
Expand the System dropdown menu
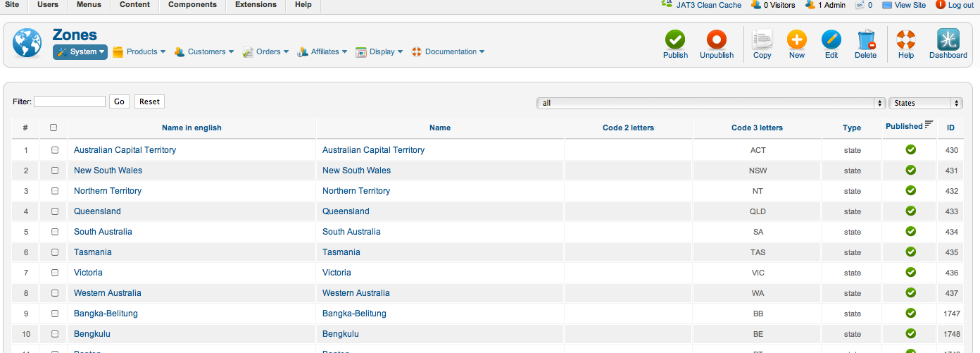[80, 51]
